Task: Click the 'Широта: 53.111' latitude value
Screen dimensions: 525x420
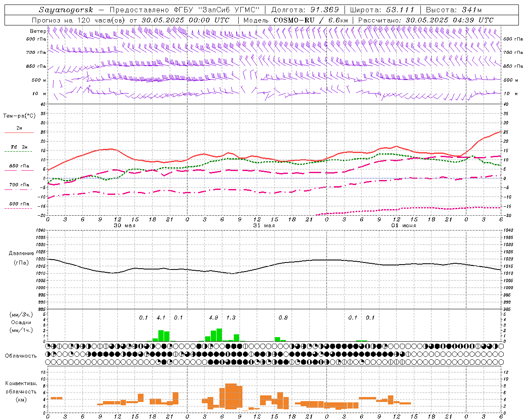Action: (383, 10)
